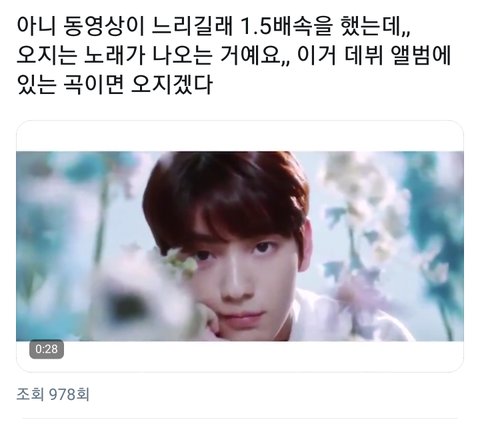The image size is (480, 424).
Task: Click the 0:28 duration badge
Action: coord(46,349)
